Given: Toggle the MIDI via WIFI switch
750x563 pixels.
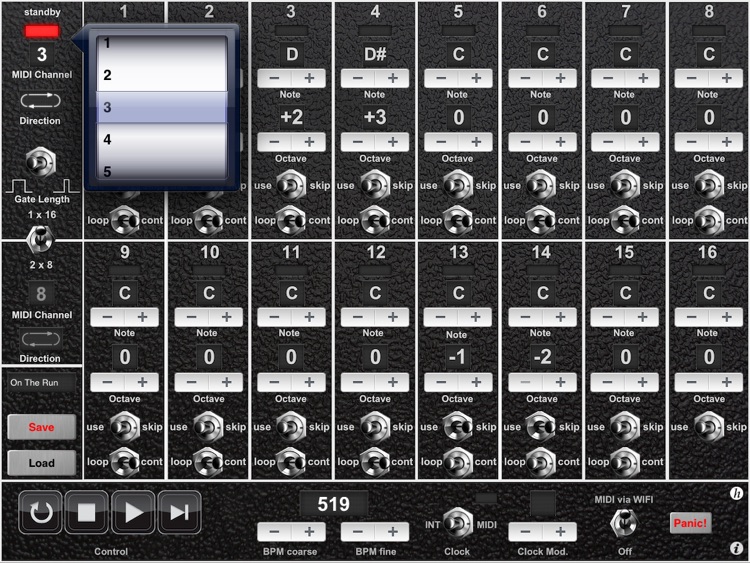Looking at the screenshot, I should click(624, 523).
